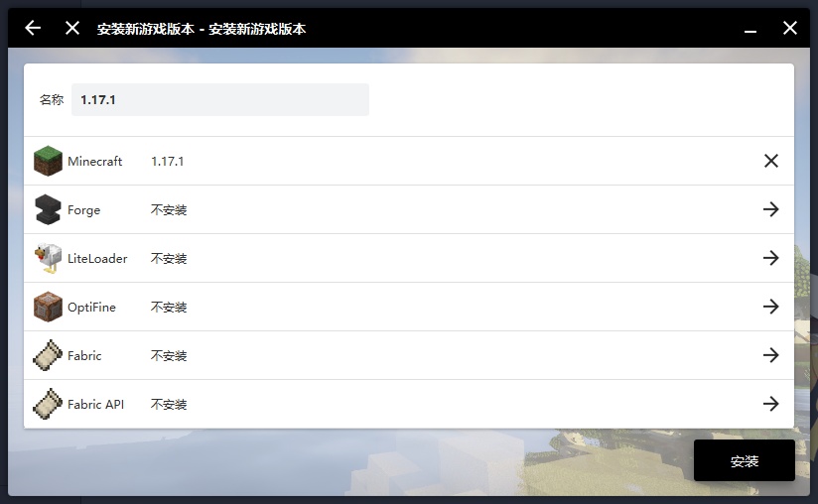Image resolution: width=818 pixels, height=504 pixels.
Task: Edit the 名称 name field containing 1.17.1
Action: click(x=219, y=99)
